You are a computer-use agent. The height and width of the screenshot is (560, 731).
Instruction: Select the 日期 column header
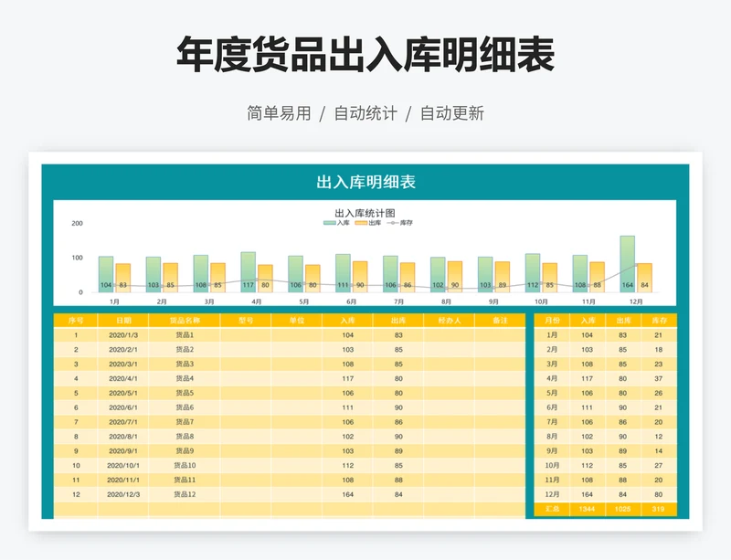coord(122,321)
